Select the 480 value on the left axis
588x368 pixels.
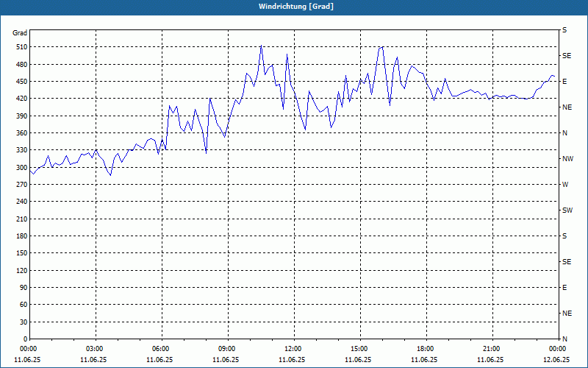tap(21, 65)
